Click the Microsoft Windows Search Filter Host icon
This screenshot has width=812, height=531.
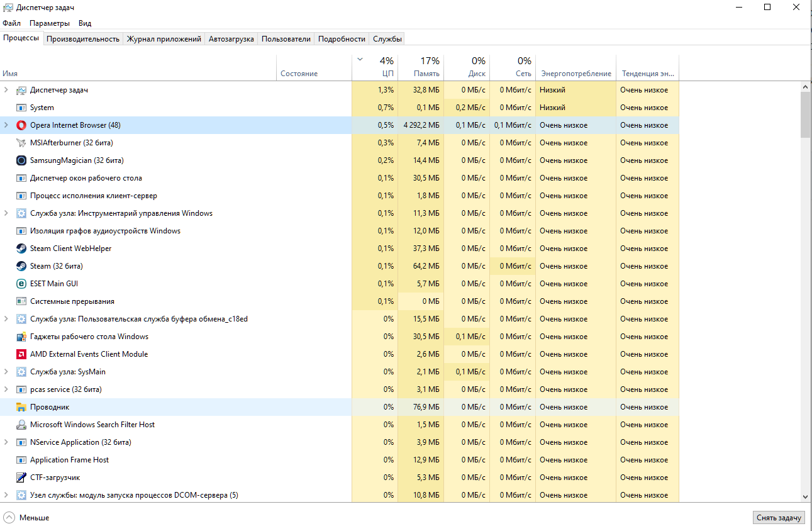pyautogui.click(x=21, y=425)
